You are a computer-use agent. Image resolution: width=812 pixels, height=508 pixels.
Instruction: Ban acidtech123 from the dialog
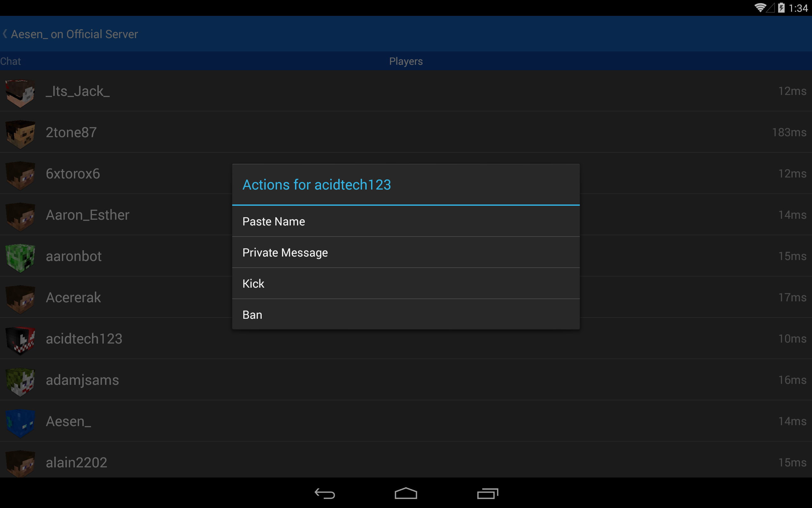[406, 314]
